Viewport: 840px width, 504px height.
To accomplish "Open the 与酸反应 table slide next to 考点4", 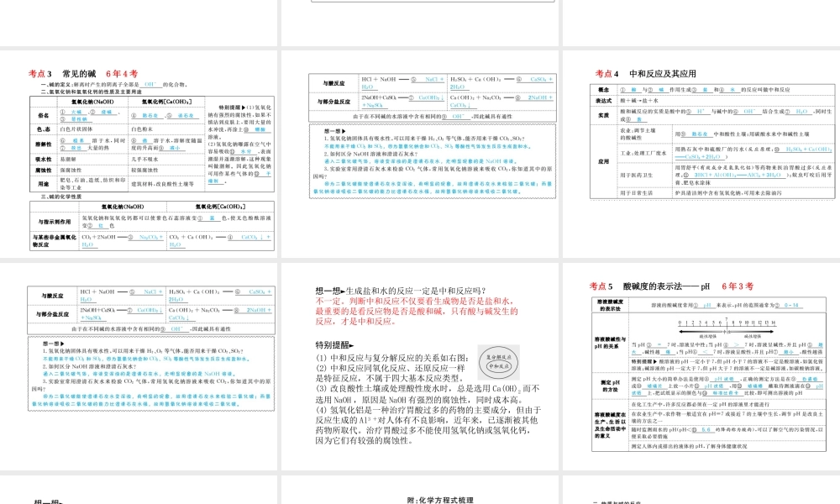I will (x=420, y=154).
